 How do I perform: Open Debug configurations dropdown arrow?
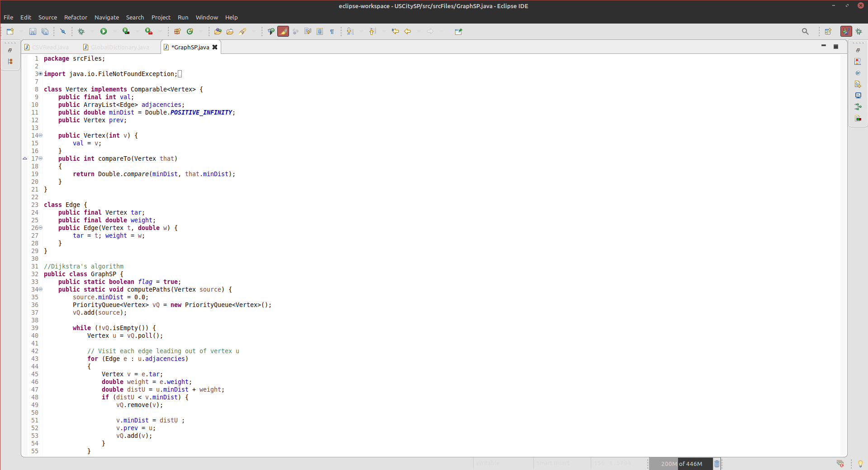[92, 31]
